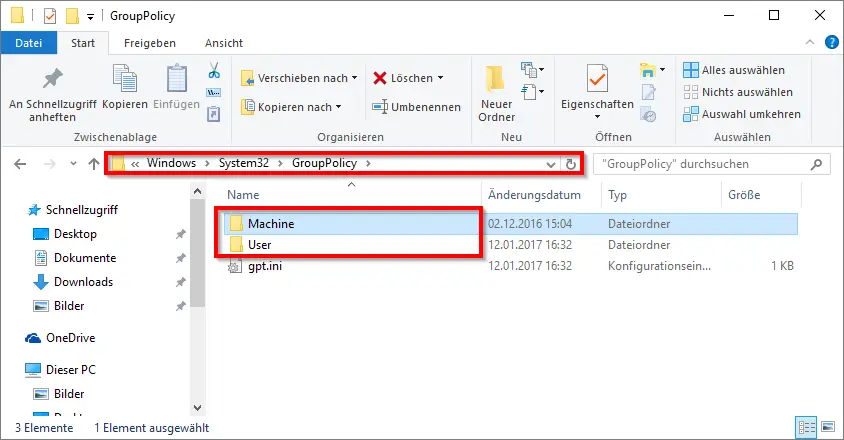Image resolution: width=844 pixels, height=440 pixels.
Task: Click Auswahl umkehren
Action: point(742,114)
